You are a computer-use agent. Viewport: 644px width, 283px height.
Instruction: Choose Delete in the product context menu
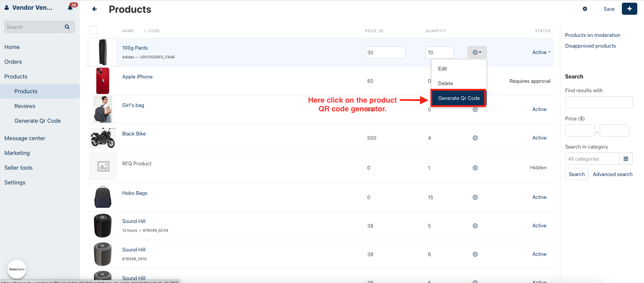(x=446, y=83)
